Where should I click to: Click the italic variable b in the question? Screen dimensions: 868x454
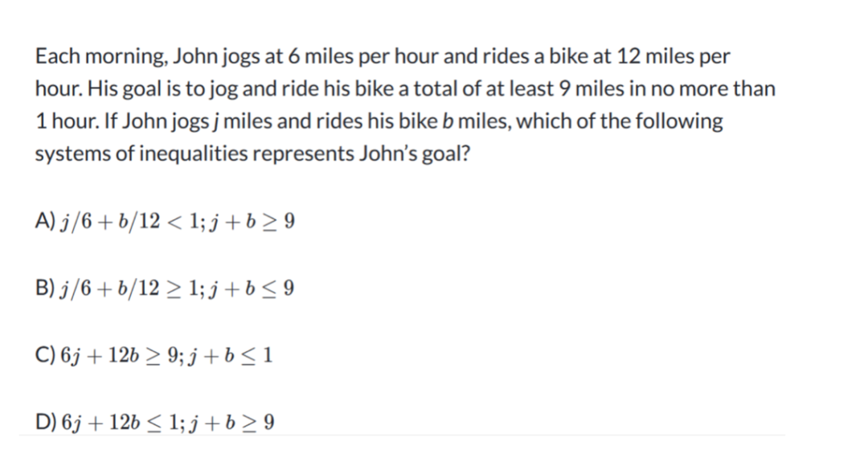[448, 121]
